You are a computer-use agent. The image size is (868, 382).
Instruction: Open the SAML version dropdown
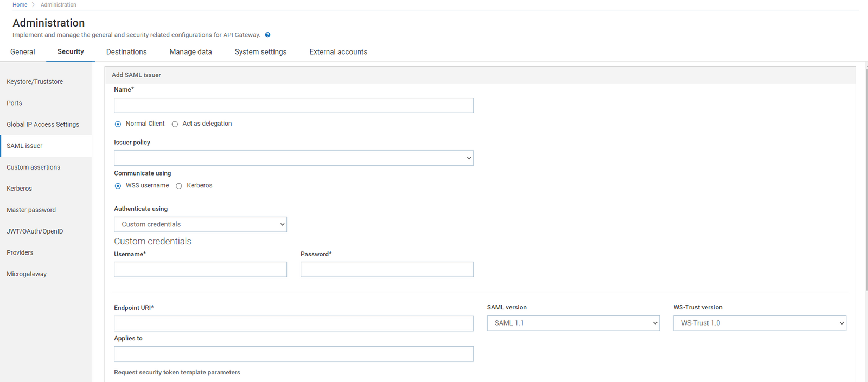573,323
